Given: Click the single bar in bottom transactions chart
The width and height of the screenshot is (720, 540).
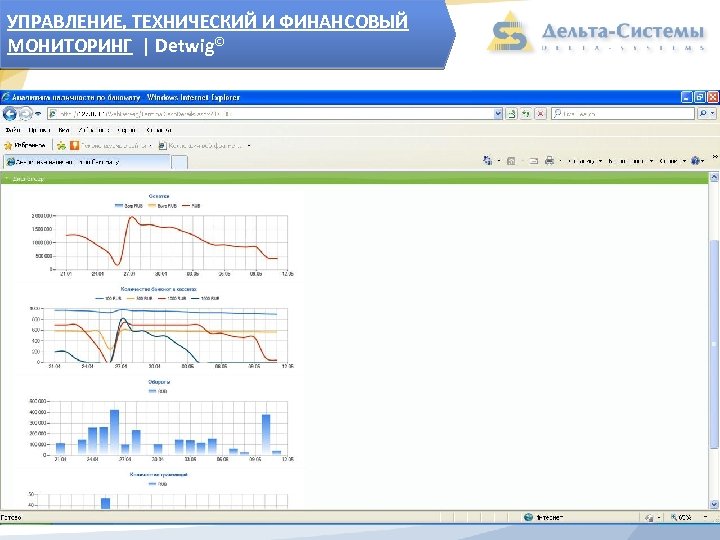Looking at the screenshot, I should click(106, 503).
